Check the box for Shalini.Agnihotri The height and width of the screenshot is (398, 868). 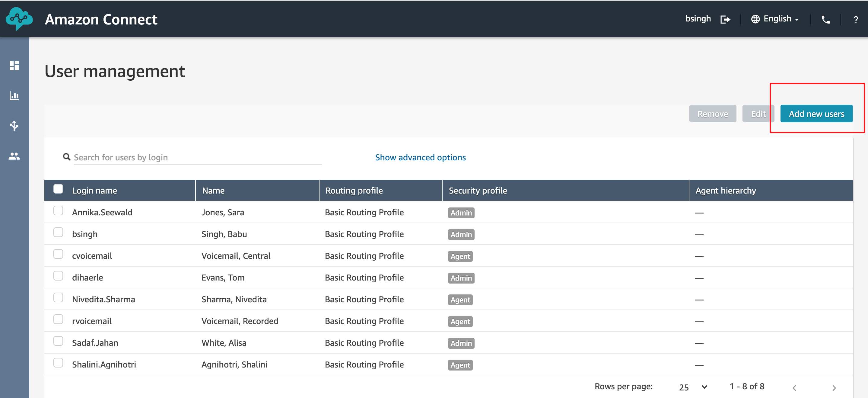58,363
